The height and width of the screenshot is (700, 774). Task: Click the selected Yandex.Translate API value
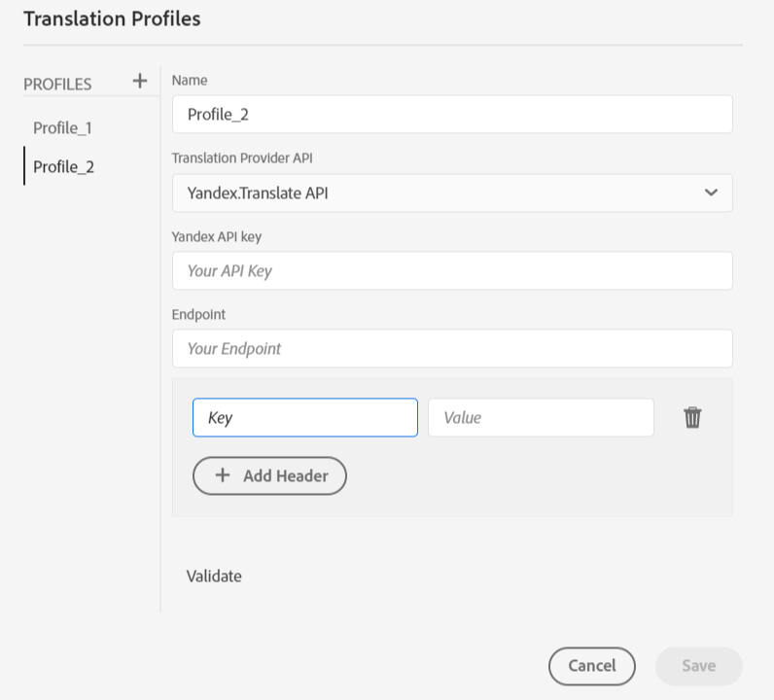pyautogui.click(x=258, y=193)
